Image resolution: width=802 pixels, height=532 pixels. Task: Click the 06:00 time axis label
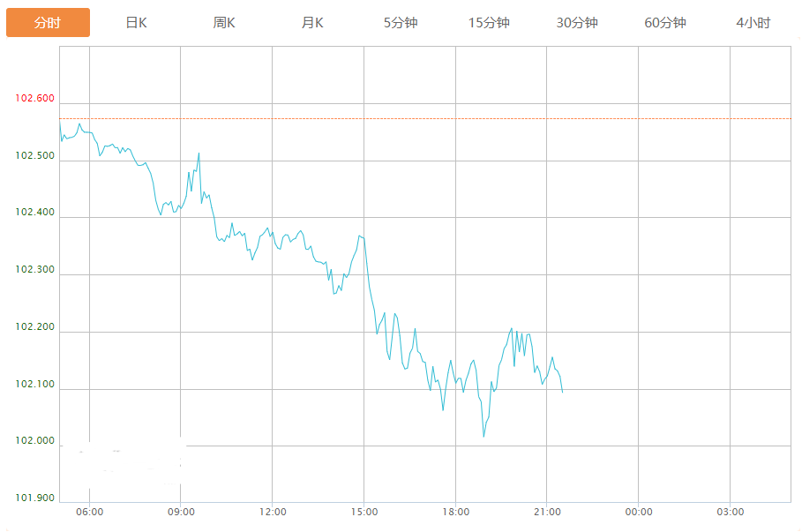click(89, 512)
